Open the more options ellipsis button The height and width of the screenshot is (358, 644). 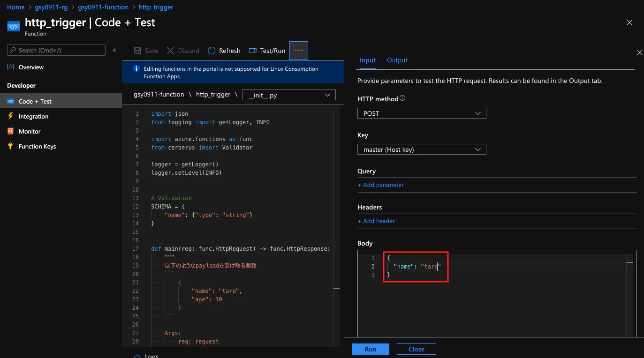click(299, 51)
